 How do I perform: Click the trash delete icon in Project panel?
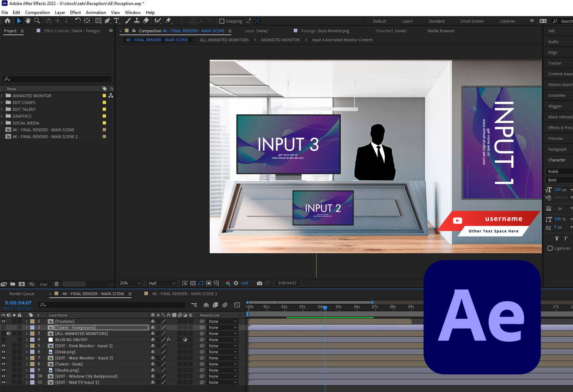tap(57, 284)
